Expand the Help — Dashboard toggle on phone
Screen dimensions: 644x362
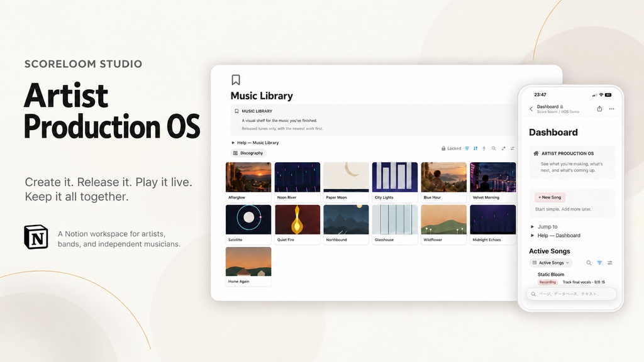(x=532, y=236)
